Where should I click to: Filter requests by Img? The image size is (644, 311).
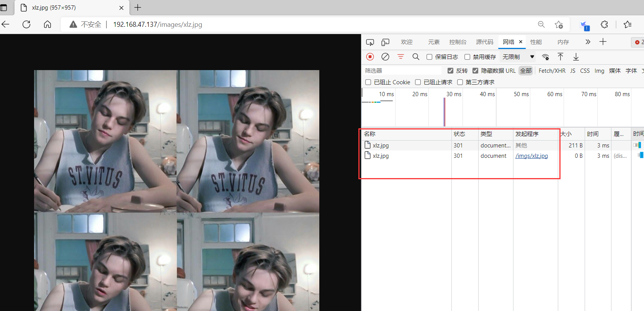point(599,70)
